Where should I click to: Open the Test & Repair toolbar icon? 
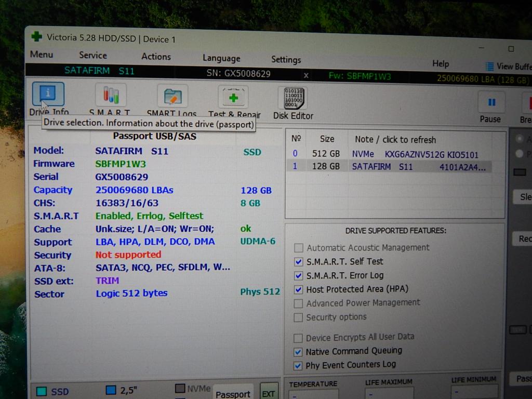[233, 98]
